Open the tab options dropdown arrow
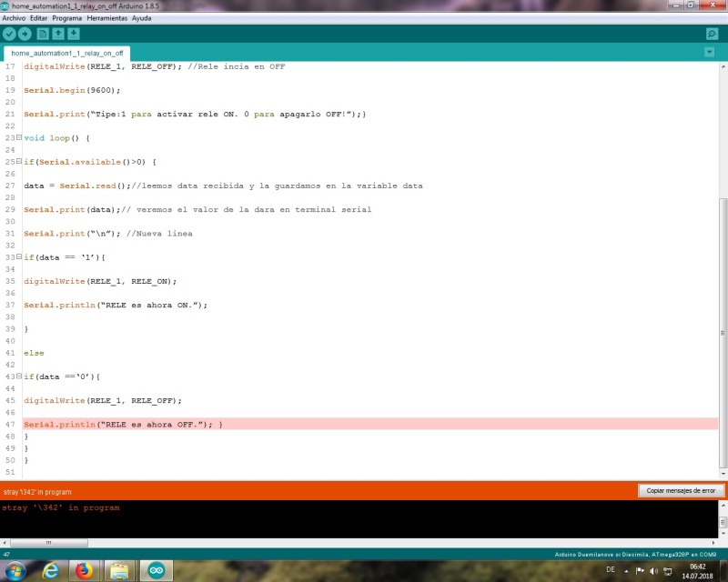This screenshot has height=582, width=728. 709,52
